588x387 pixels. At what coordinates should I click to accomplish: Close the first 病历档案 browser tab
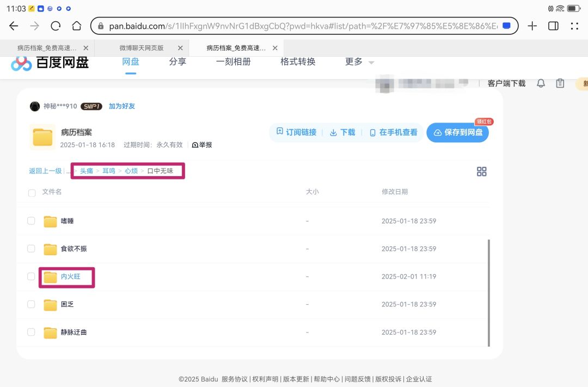click(86, 48)
